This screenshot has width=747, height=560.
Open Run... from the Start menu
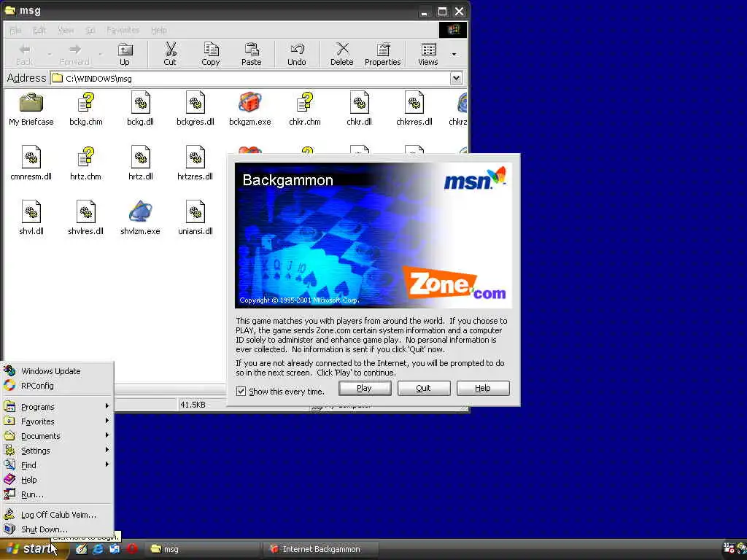click(57, 494)
